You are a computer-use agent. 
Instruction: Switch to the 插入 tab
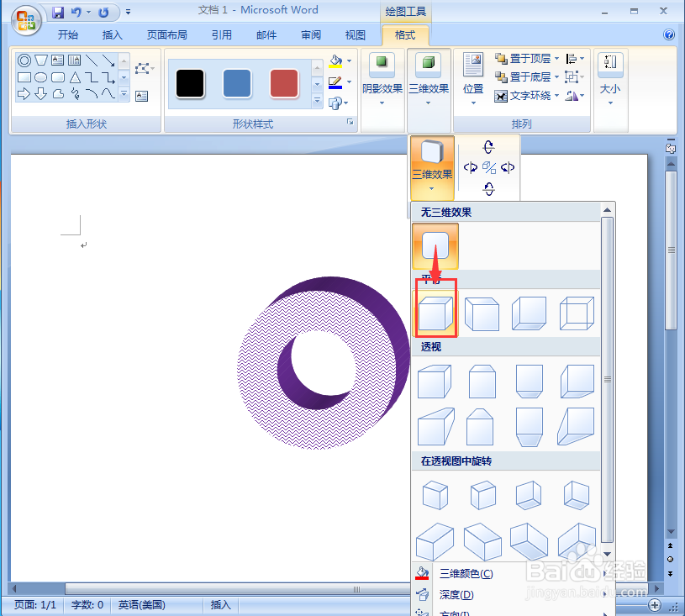(x=112, y=35)
